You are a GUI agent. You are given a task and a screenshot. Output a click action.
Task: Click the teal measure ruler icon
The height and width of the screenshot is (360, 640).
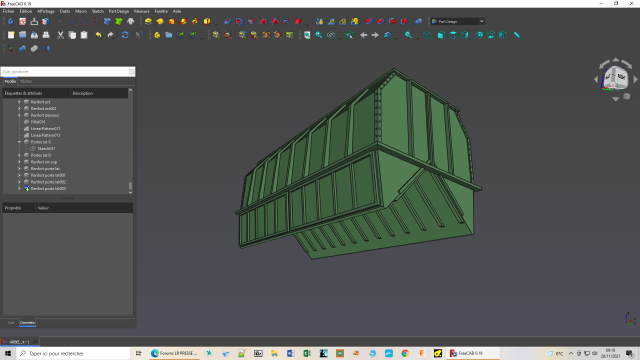coord(517,35)
